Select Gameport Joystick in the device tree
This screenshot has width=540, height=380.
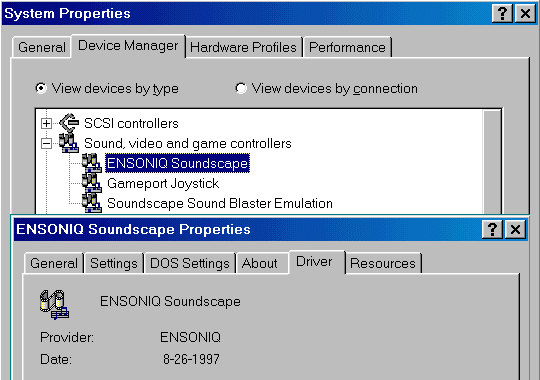[163, 183]
